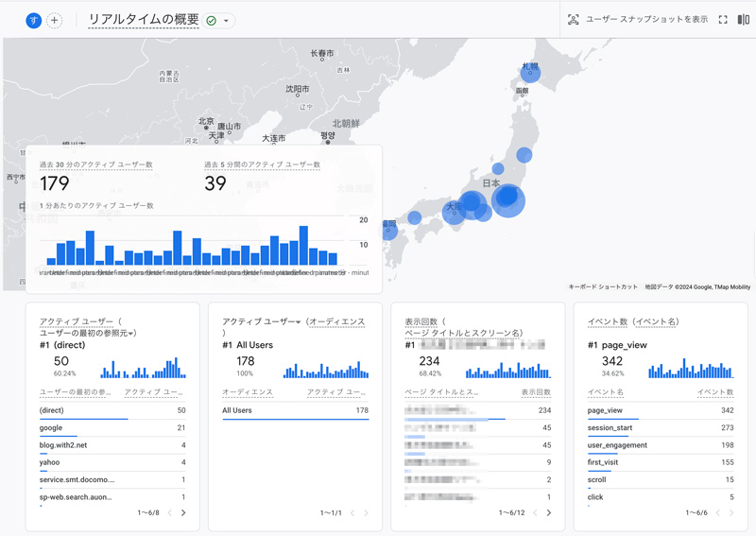Screen dimensions: 756x536
Task: Select the large Tokyo user bubble on the map
Action: [x=508, y=200]
